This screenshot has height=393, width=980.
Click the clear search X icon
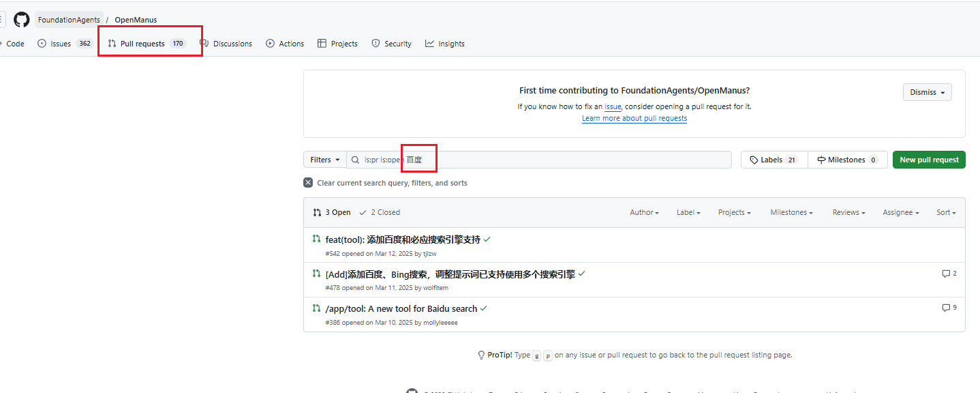(x=308, y=183)
